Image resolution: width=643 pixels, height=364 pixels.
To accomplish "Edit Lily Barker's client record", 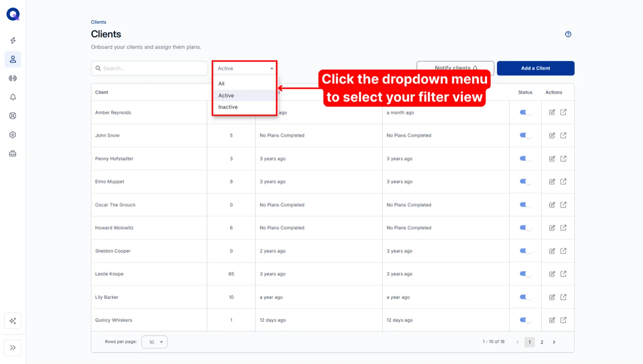I will (552, 297).
